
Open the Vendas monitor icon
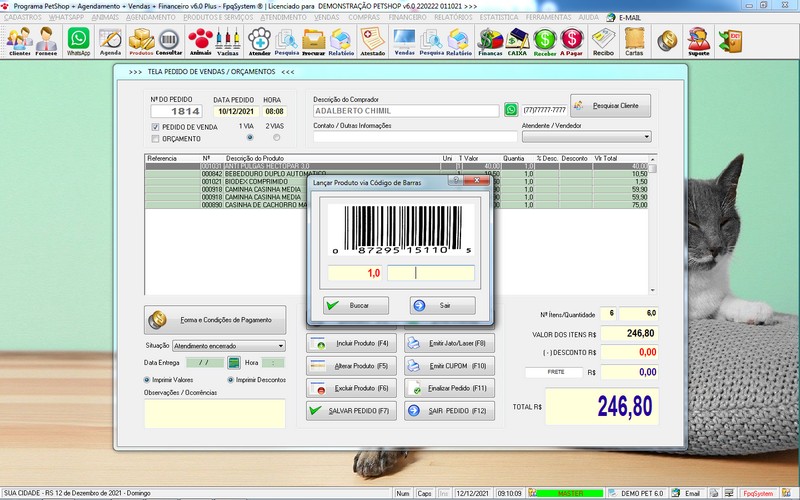[404, 41]
